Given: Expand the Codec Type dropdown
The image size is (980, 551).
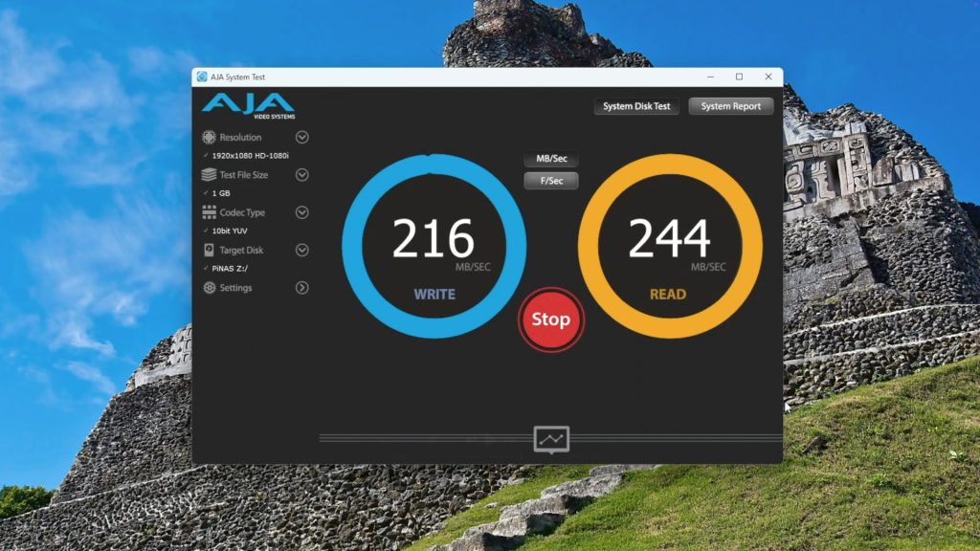Looking at the screenshot, I should [301, 211].
